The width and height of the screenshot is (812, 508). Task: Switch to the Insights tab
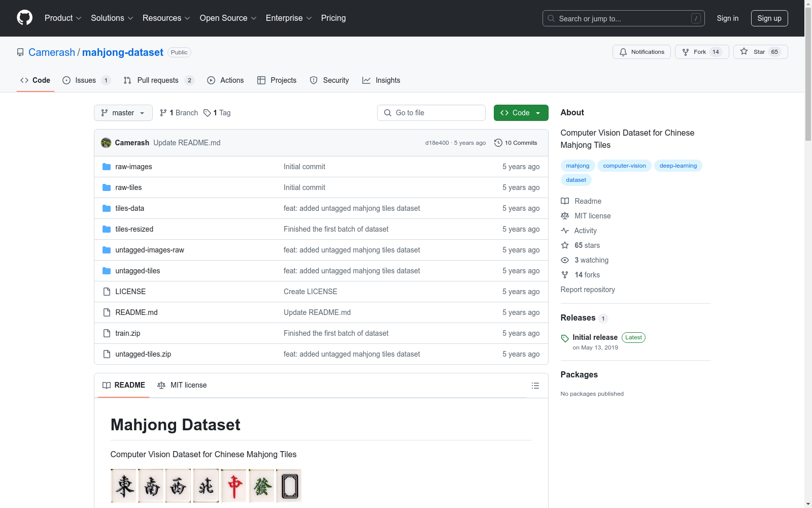pos(382,80)
